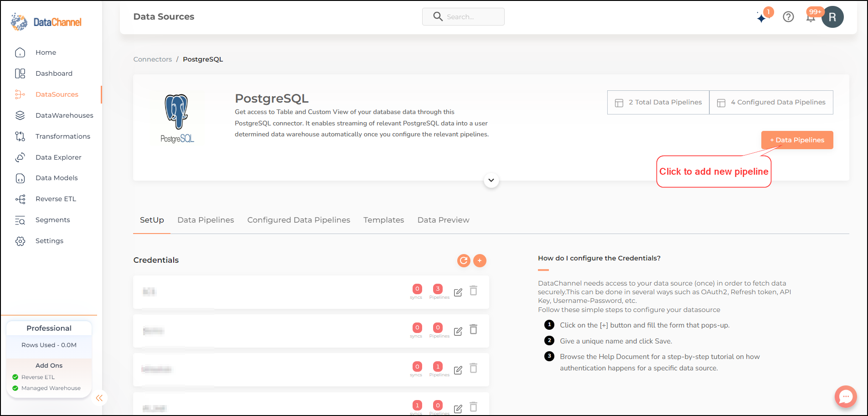
Task: Open the chat support bubble
Action: [x=846, y=396]
